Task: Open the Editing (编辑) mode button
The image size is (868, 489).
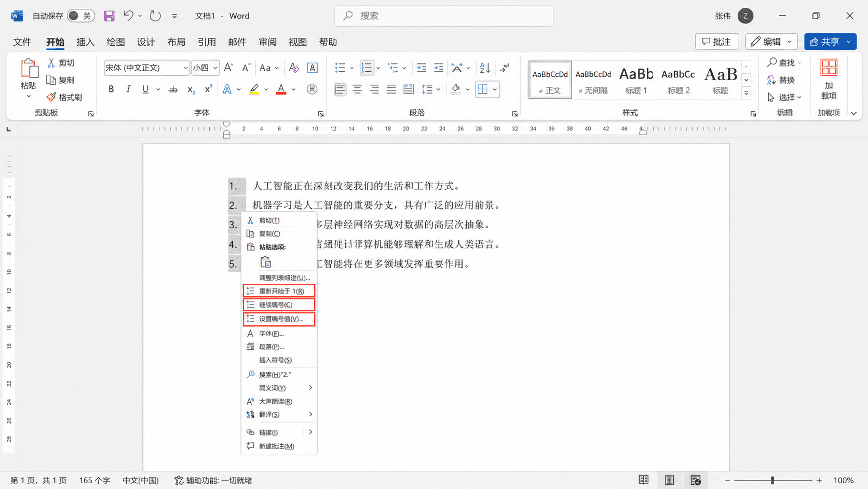Action: point(771,42)
